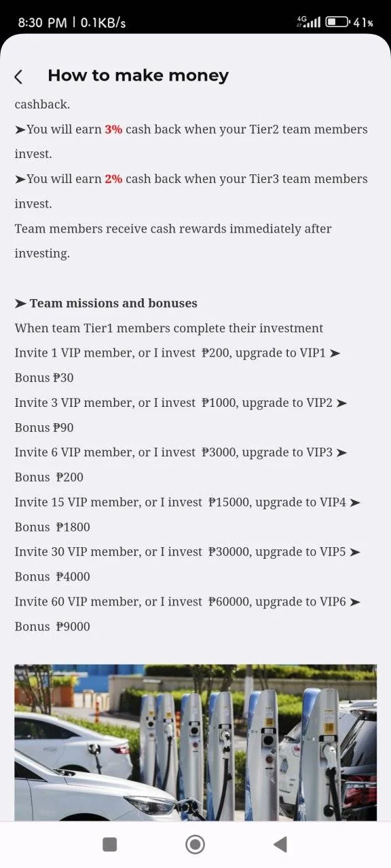
Task: Tap the battery percentage 41% label
Action: point(363,22)
